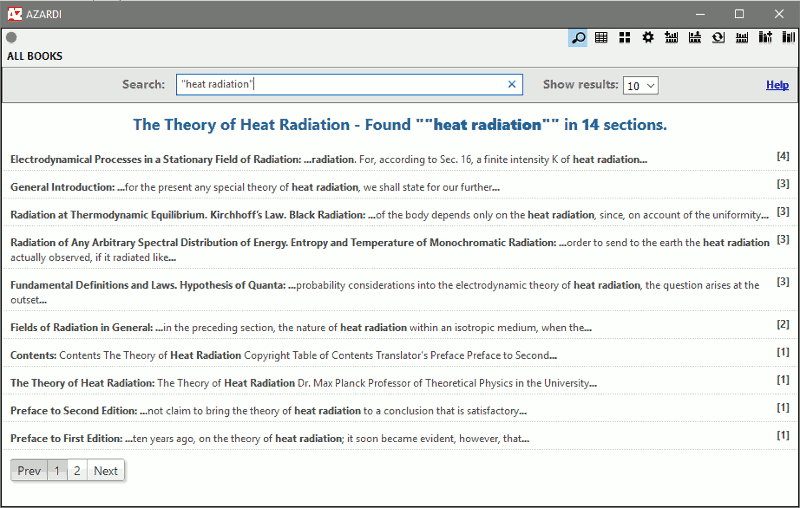Image resolution: width=800 pixels, height=508 pixels.
Task: Open the Help link
Action: point(777,85)
